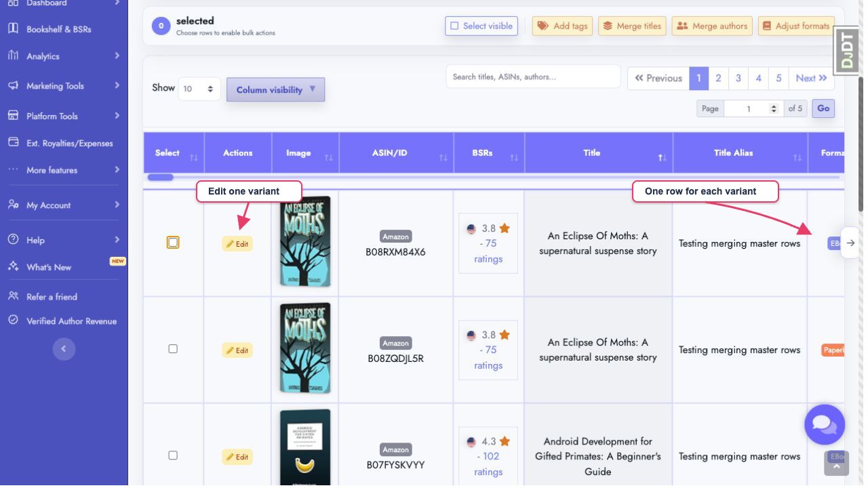This screenshot has height=488, width=868.
Task: Click the Ext. Royalties card icon
Action: (x=13, y=142)
